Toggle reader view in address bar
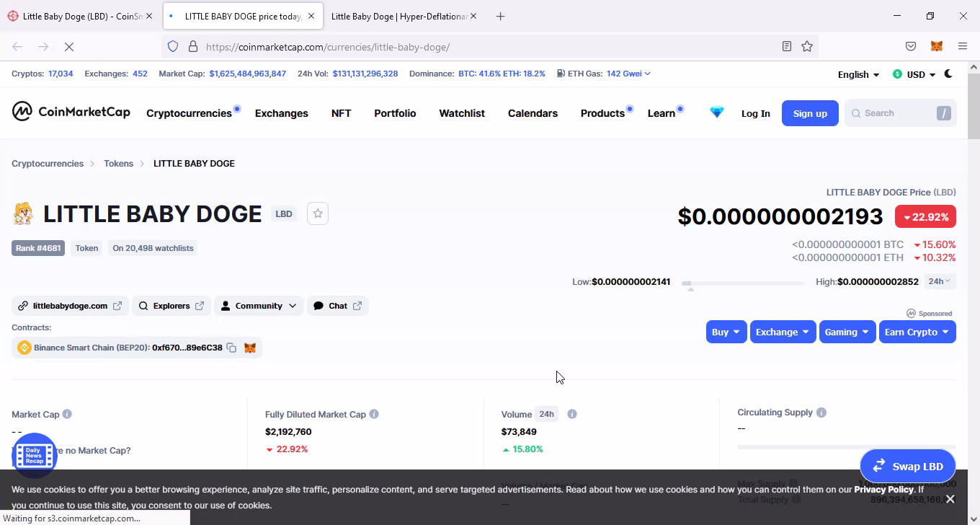The image size is (980, 525). pyautogui.click(x=787, y=47)
